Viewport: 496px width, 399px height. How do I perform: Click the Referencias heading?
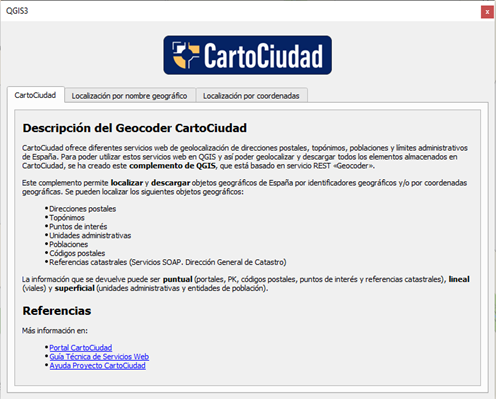coord(57,311)
